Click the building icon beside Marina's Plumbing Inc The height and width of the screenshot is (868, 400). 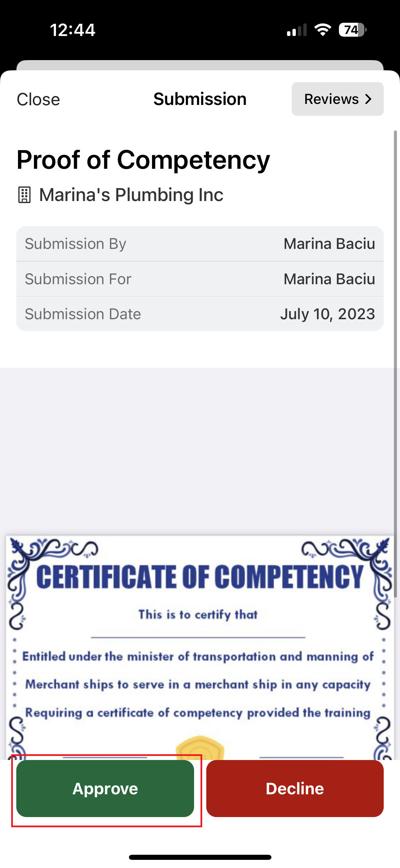click(x=24, y=195)
